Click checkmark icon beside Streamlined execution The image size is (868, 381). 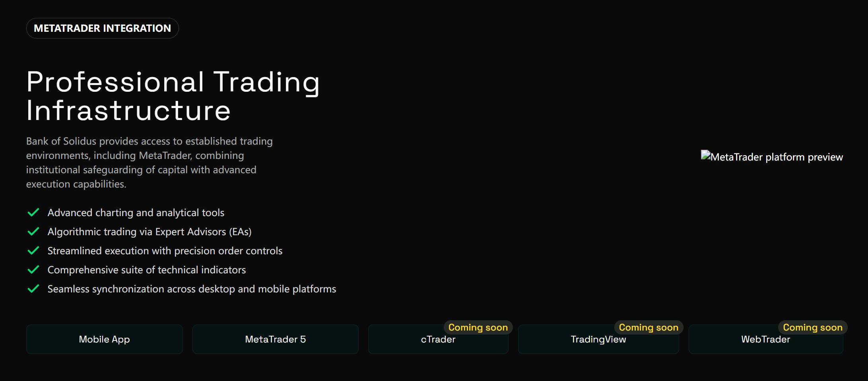[x=33, y=251]
